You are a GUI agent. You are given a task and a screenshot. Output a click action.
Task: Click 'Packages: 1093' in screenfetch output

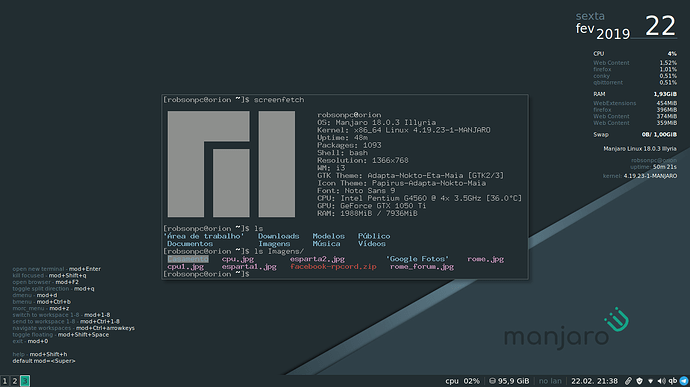(x=349, y=145)
